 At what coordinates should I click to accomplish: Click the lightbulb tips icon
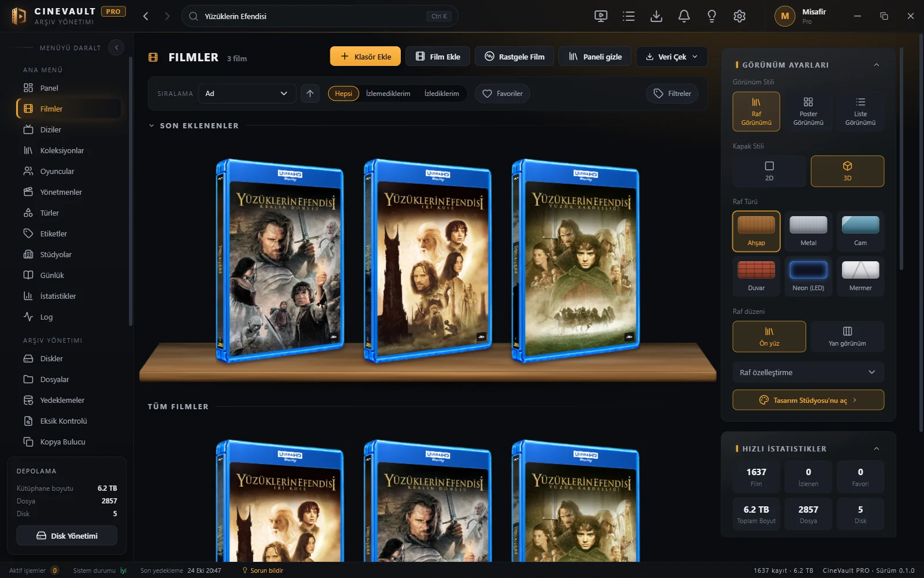click(x=711, y=16)
